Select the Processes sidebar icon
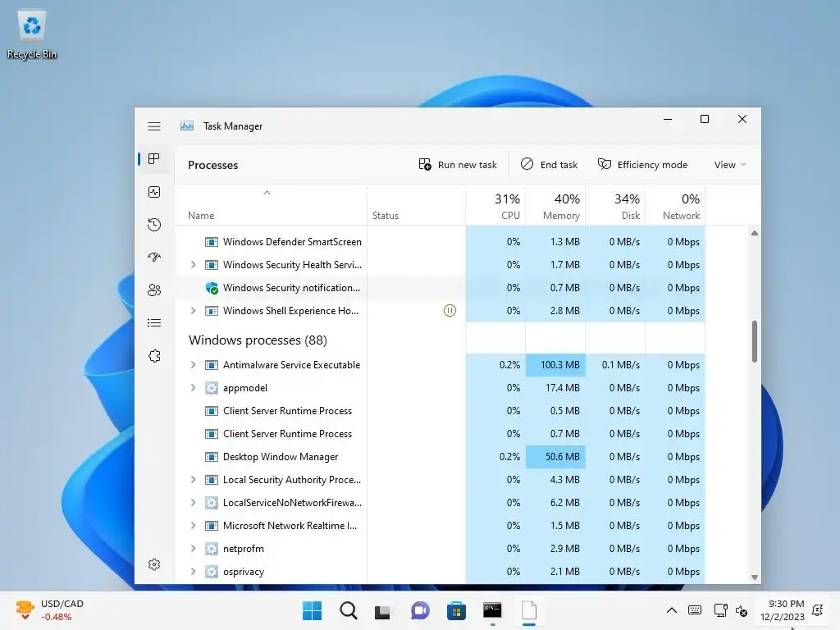The width and height of the screenshot is (840, 630). click(154, 159)
